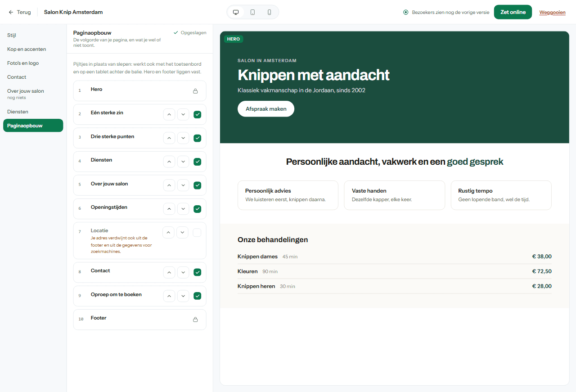Viewport: 576px width, 392px height.
Task: Move Contact section up in page order
Action: [x=169, y=272]
